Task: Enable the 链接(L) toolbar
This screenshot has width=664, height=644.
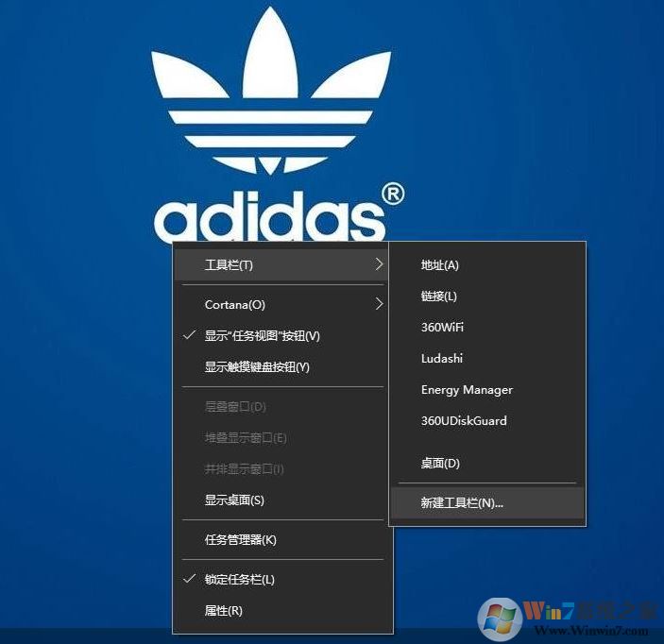Action: coord(487,296)
